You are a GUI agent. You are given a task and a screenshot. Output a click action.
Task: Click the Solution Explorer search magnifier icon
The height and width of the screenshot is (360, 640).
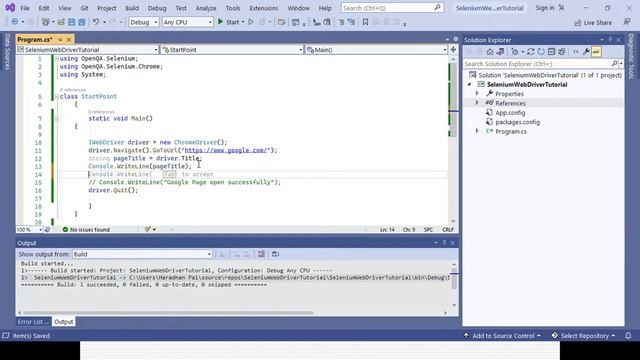coord(614,64)
